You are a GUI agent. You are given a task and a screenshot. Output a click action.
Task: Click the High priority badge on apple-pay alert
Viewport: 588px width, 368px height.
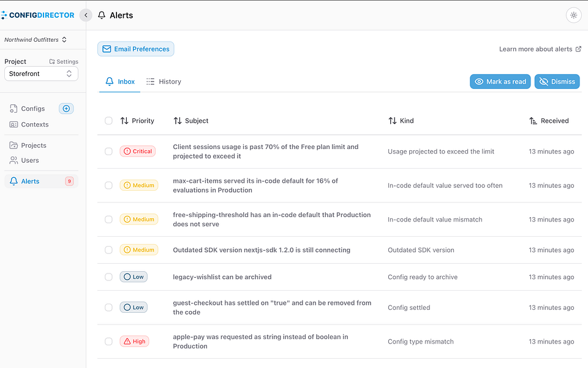click(134, 342)
